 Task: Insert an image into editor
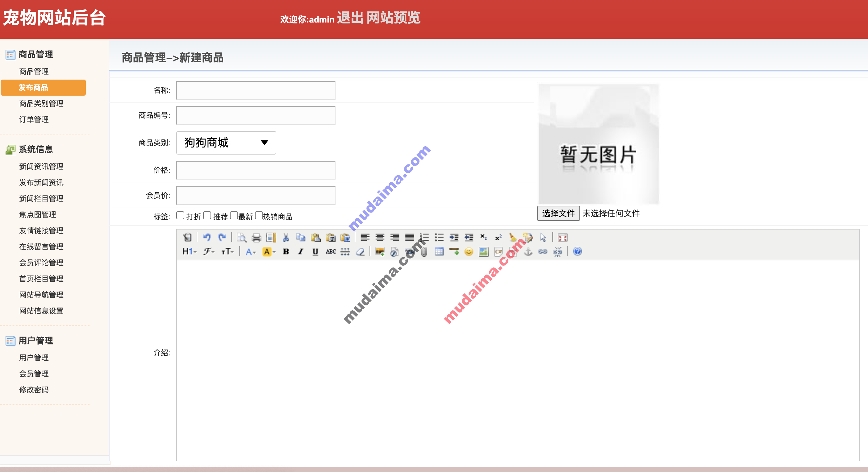(x=380, y=251)
